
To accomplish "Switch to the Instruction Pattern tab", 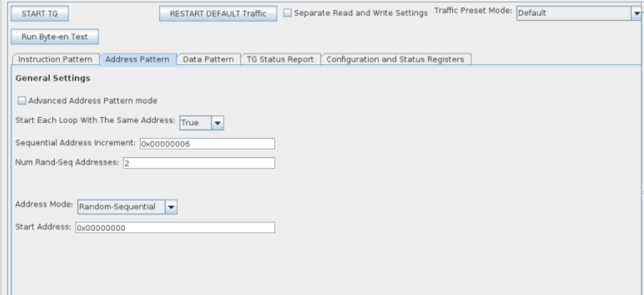I will click(x=55, y=60).
